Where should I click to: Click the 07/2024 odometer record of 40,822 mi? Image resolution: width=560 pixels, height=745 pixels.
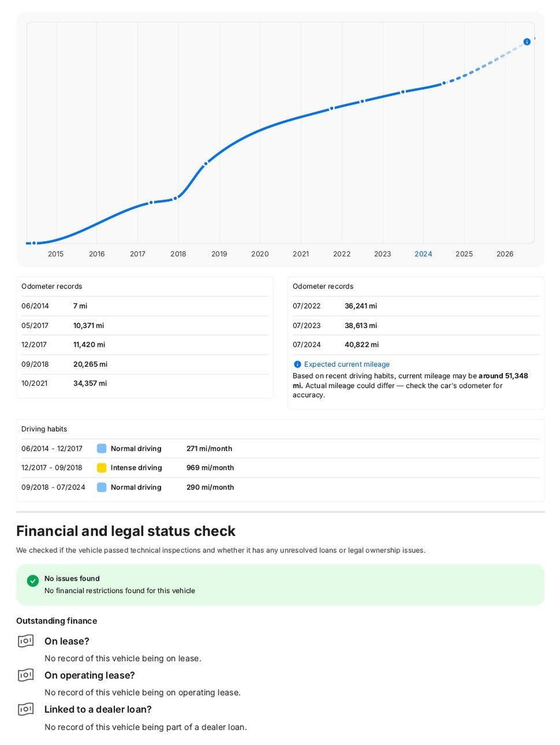[416, 344]
